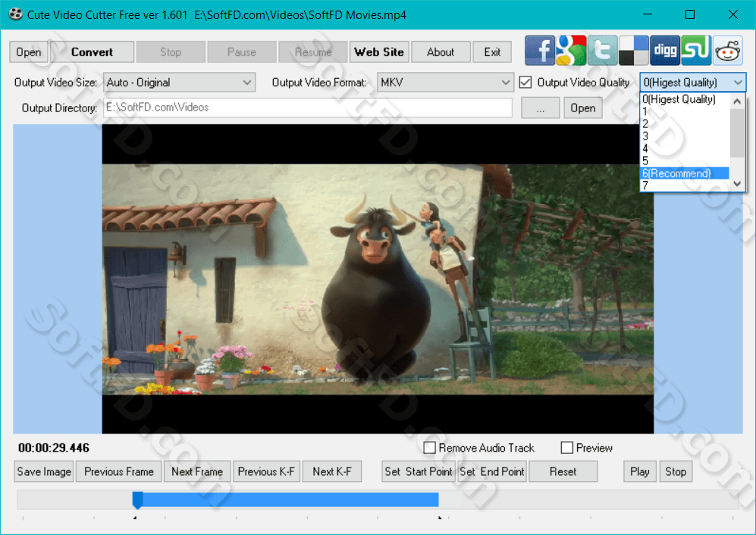Open the output directory folder
This screenshot has width=756, height=535.
pyautogui.click(x=583, y=108)
